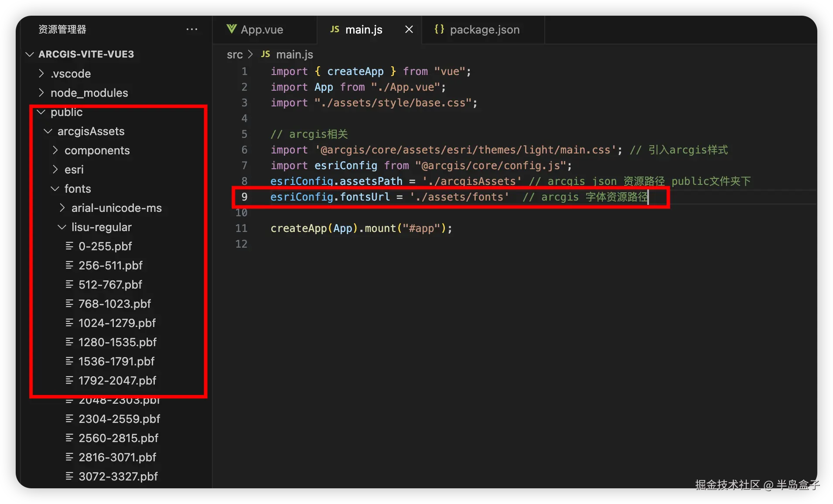Viewport: 833px width, 504px height.
Task: Select the .vscode folder name
Action: pos(71,73)
